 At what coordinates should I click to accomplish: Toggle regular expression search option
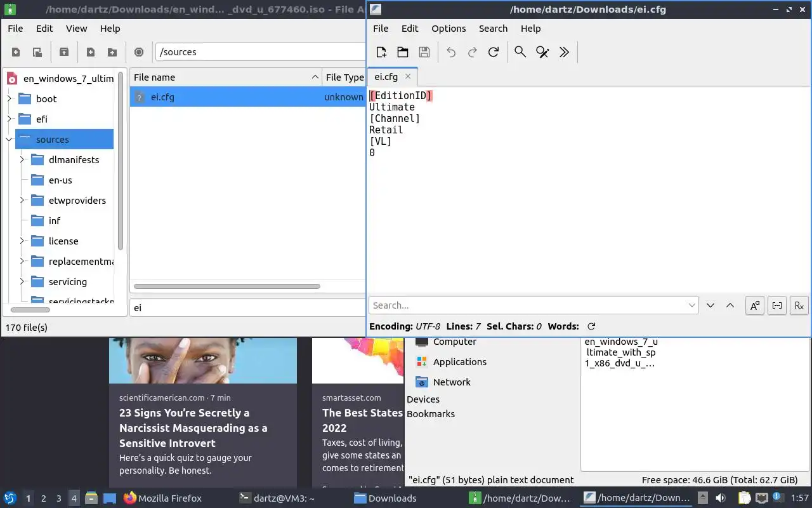pyautogui.click(x=799, y=305)
